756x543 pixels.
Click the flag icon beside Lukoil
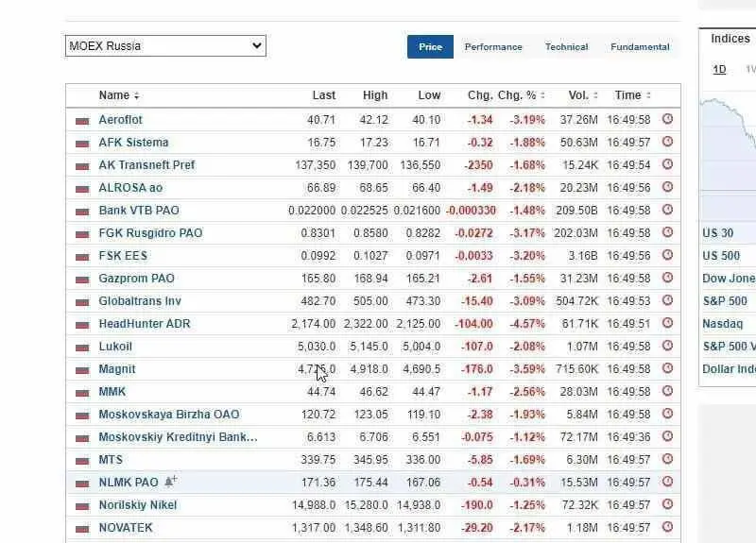pyautogui.click(x=82, y=347)
